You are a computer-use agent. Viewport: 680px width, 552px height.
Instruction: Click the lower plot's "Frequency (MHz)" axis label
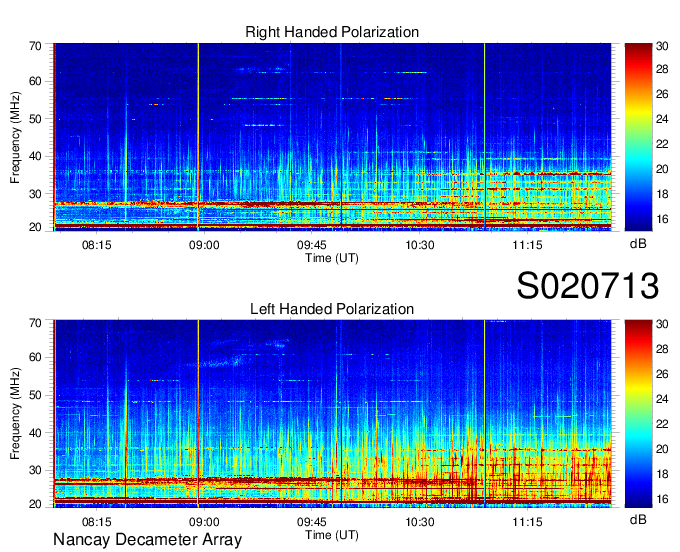(15, 414)
